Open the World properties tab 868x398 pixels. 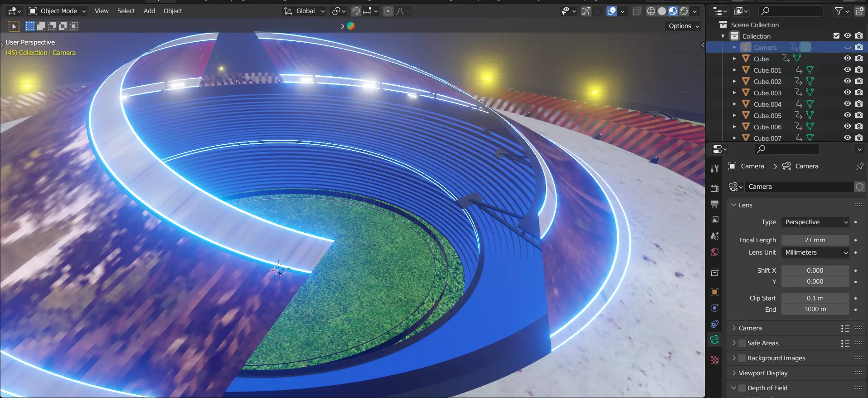point(715,252)
